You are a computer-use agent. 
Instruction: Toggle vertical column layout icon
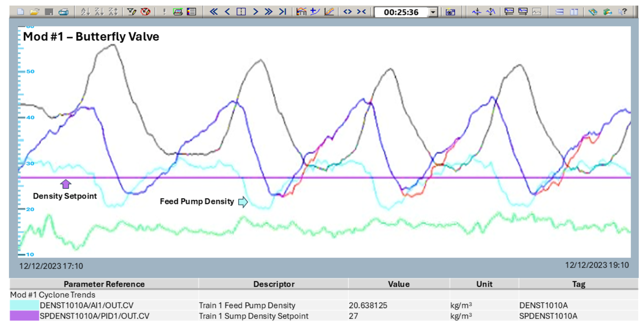(574, 12)
